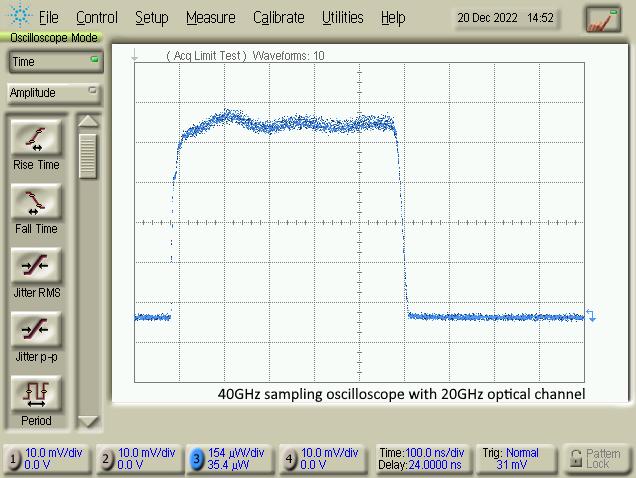Measure Fall Time with its icon

36,202
